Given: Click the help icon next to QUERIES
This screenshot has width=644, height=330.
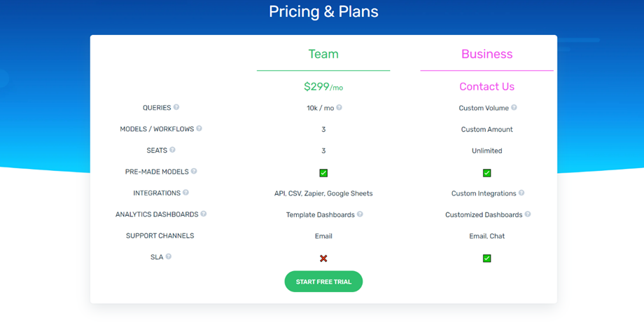Looking at the screenshot, I should (x=176, y=107).
